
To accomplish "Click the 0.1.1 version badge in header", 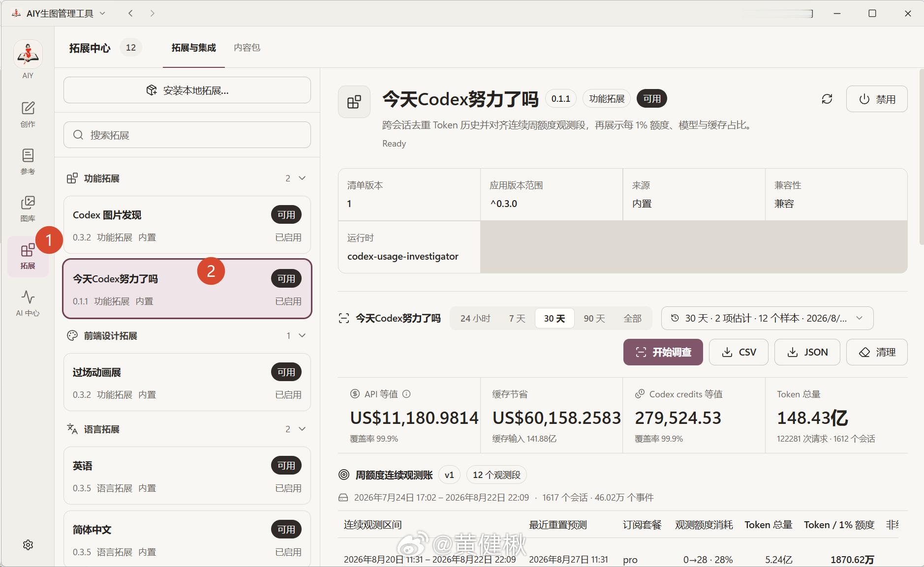I will (561, 99).
